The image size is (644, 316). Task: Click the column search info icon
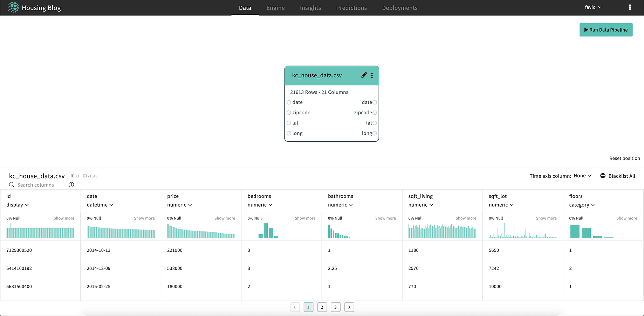point(71,185)
